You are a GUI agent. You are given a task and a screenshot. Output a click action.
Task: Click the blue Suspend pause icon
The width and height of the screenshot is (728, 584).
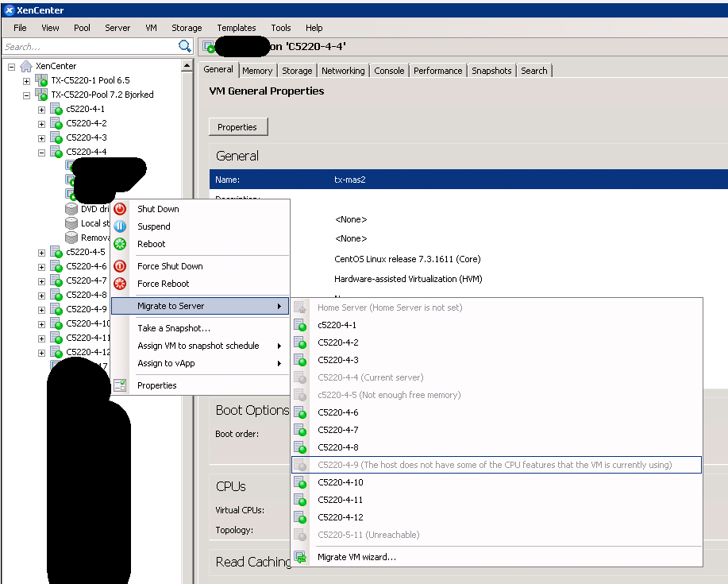click(x=120, y=226)
